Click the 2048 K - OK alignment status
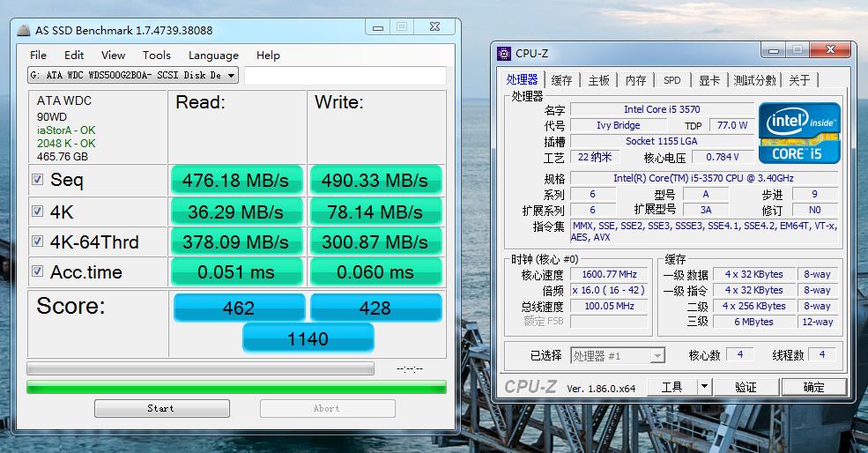 pos(66,144)
